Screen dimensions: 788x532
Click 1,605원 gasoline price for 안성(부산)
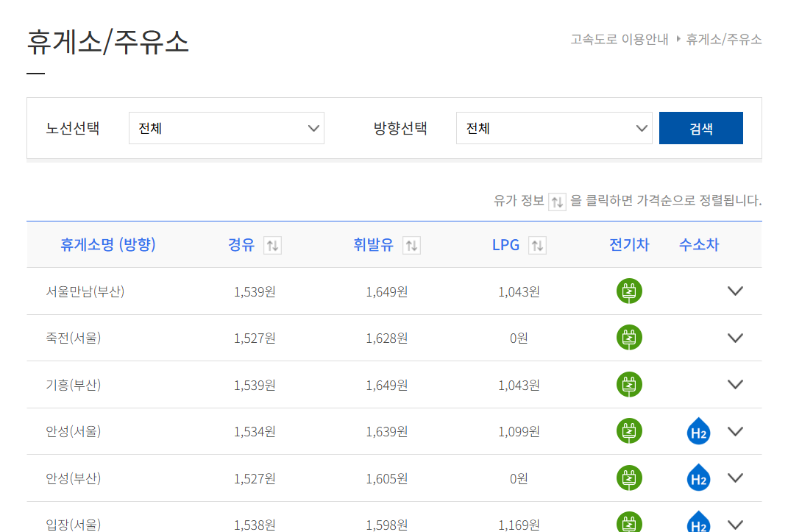(386, 478)
